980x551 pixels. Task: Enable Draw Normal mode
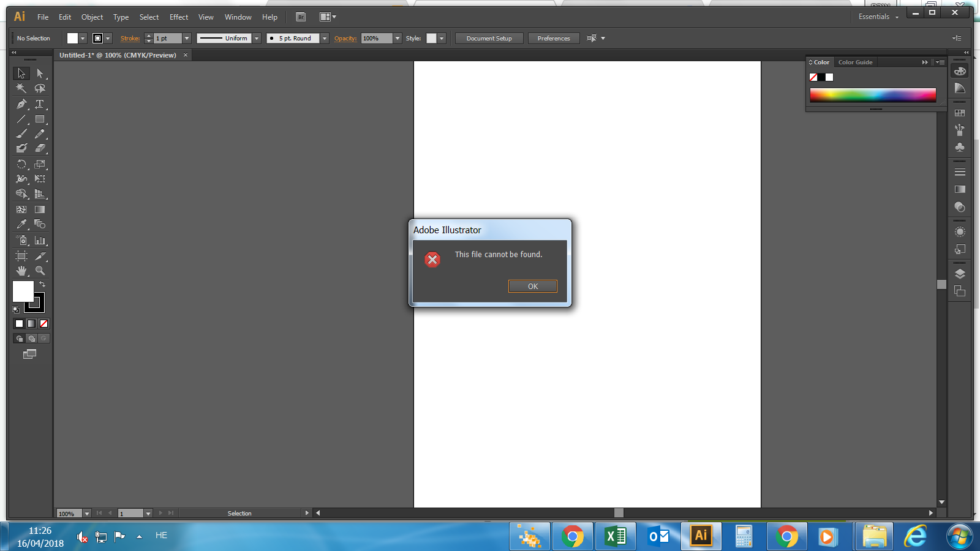tap(20, 339)
